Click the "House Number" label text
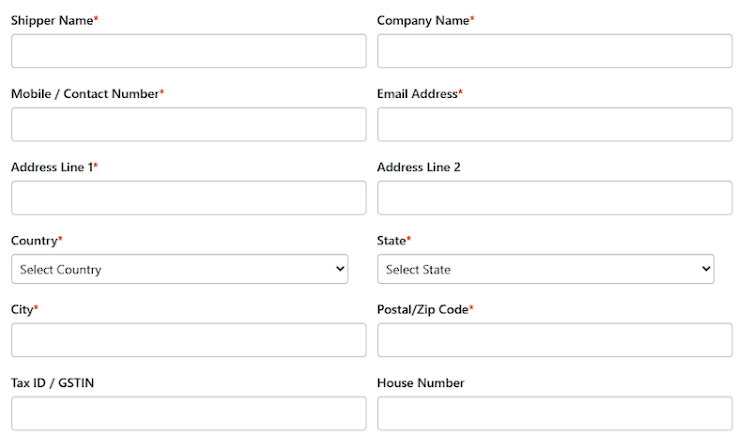 point(420,383)
